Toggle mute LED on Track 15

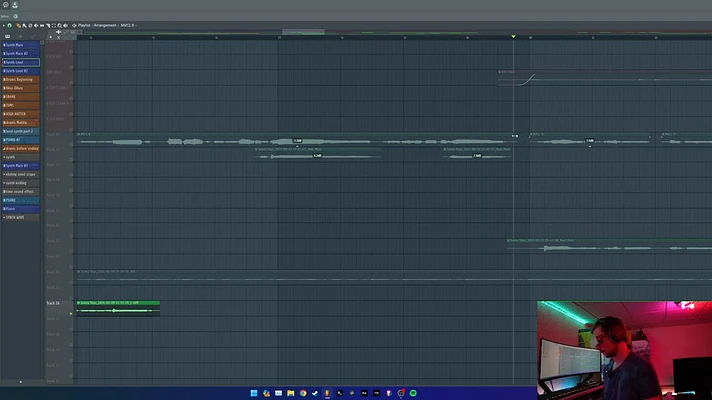[71, 144]
